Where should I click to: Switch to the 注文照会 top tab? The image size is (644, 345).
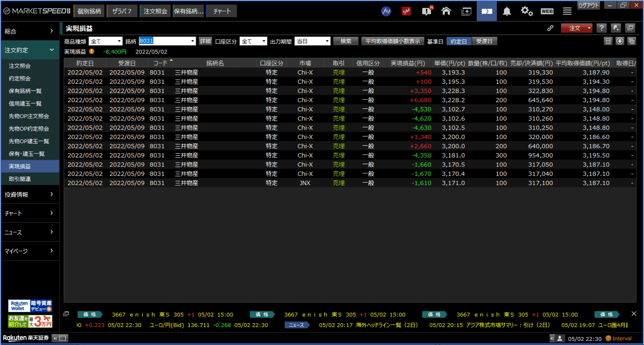point(155,11)
